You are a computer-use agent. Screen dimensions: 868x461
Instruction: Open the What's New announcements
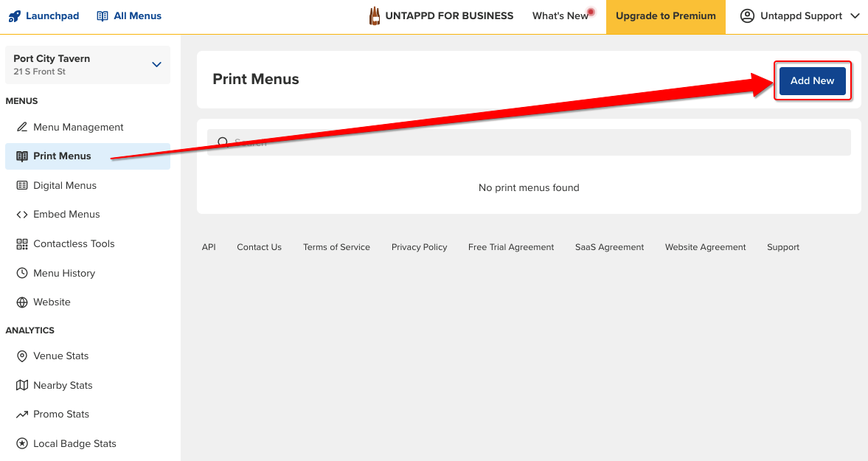(x=560, y=16)
